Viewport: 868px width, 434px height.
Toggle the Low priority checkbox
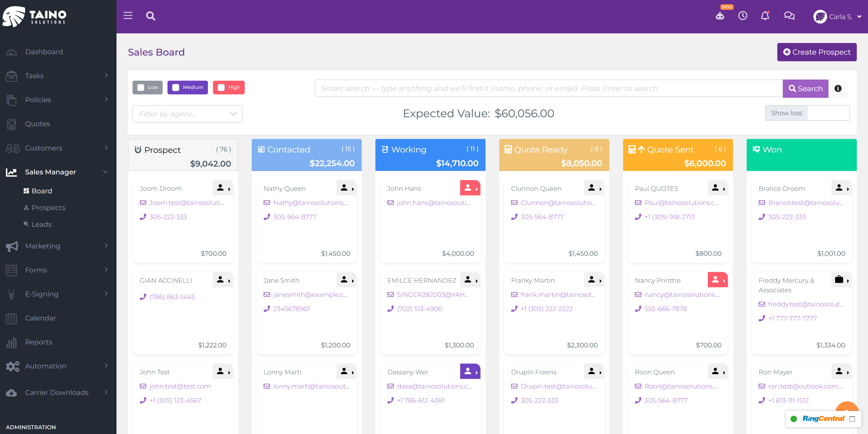(x=141, y=88)
